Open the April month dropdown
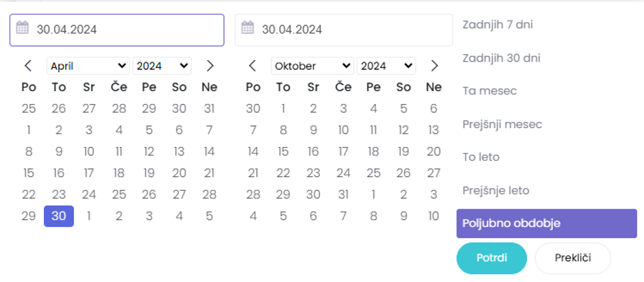 88,66
